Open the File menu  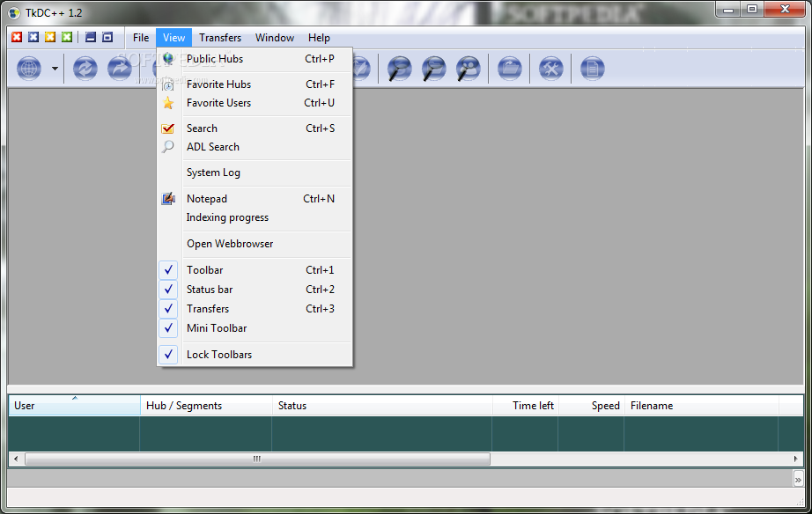[141, 38]
